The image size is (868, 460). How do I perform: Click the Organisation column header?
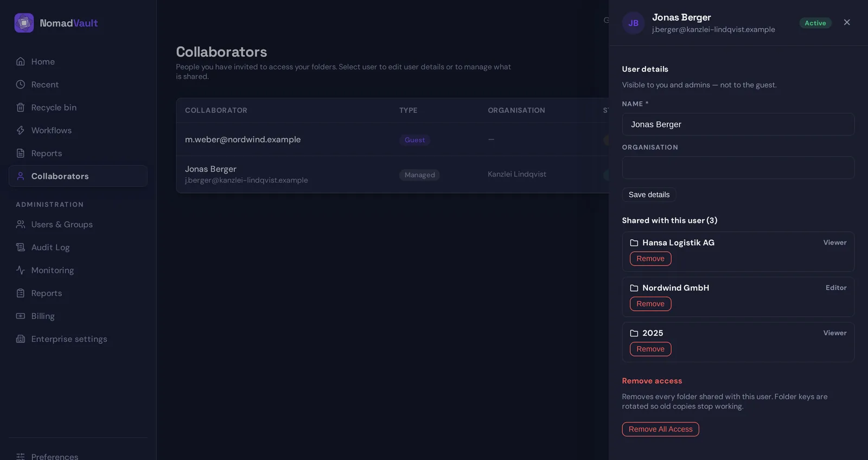pos(516,110)
